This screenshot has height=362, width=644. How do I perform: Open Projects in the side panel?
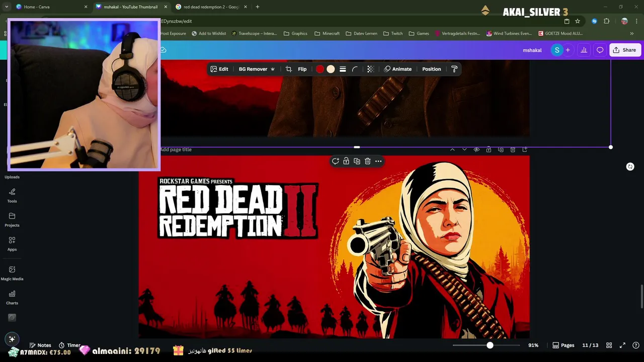coord(12,220)
